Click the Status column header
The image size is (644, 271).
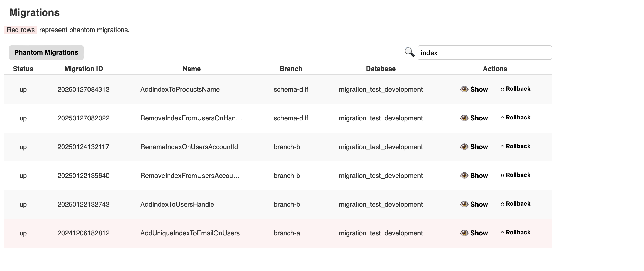click(23, 69)
